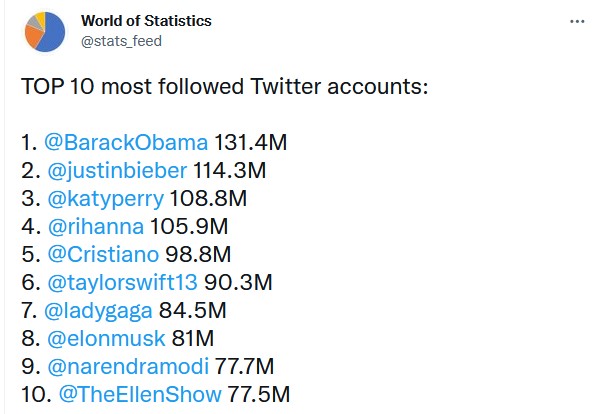Click the 'TOP 10 most followed Twitter accounts' text

[225, 86]
